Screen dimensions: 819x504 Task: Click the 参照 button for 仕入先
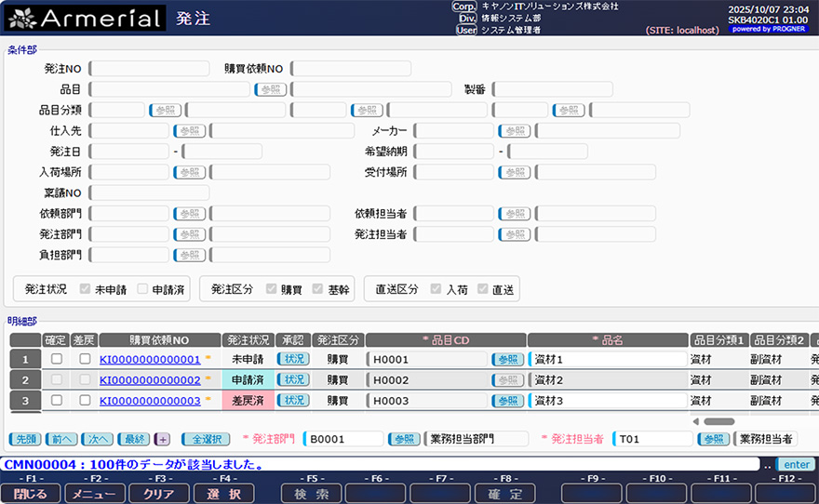click(190, 131)
